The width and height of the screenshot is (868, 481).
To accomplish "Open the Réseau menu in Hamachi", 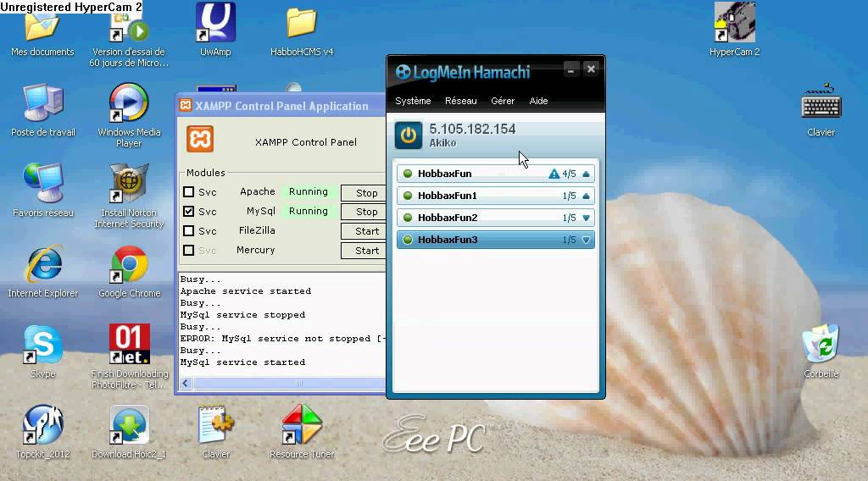I will point(460,101).
